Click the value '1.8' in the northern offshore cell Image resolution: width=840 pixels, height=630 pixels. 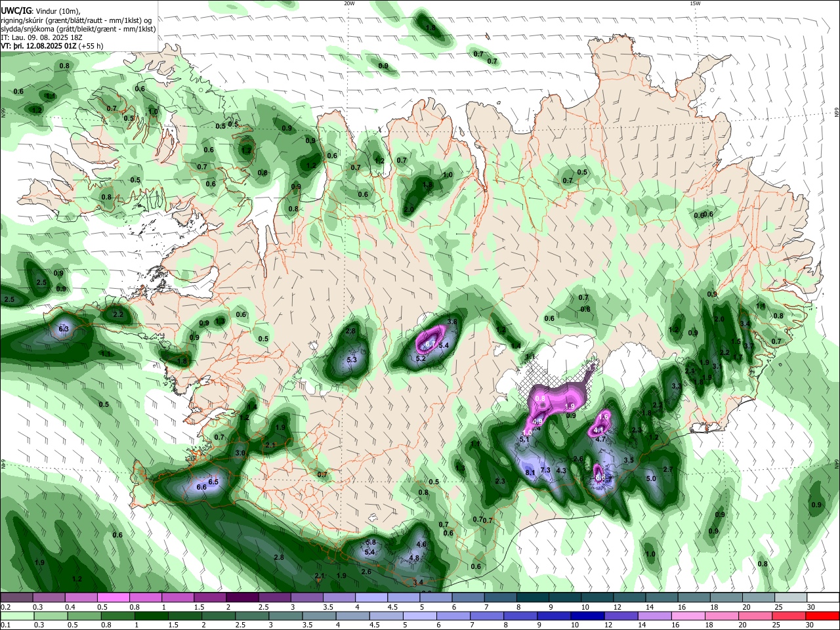(x=430, y=28)
